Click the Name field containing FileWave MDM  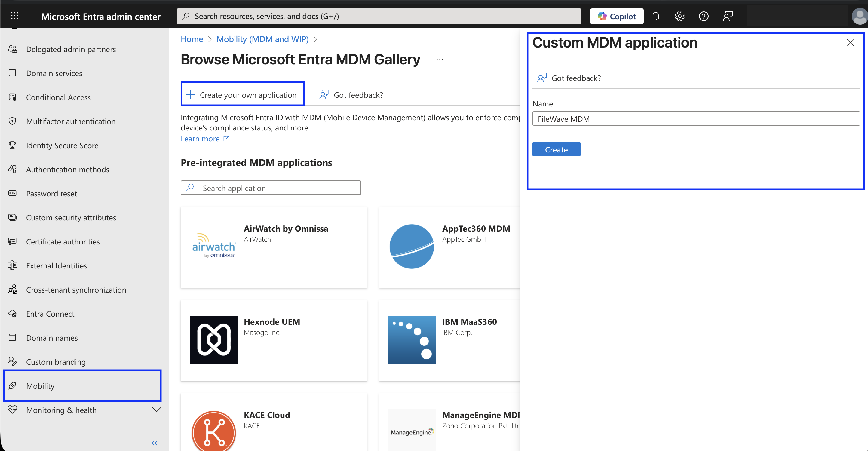point(696,119)
